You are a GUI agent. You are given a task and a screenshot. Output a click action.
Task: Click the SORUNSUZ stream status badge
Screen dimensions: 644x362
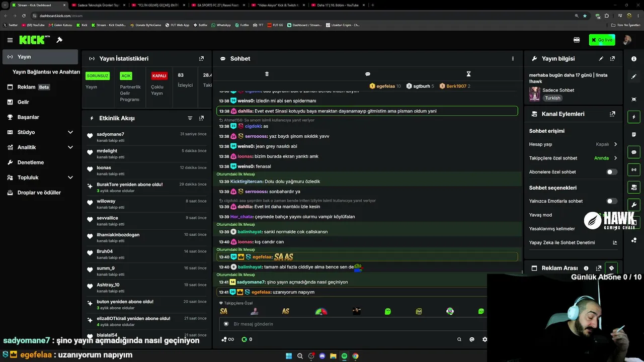[98, 76]
